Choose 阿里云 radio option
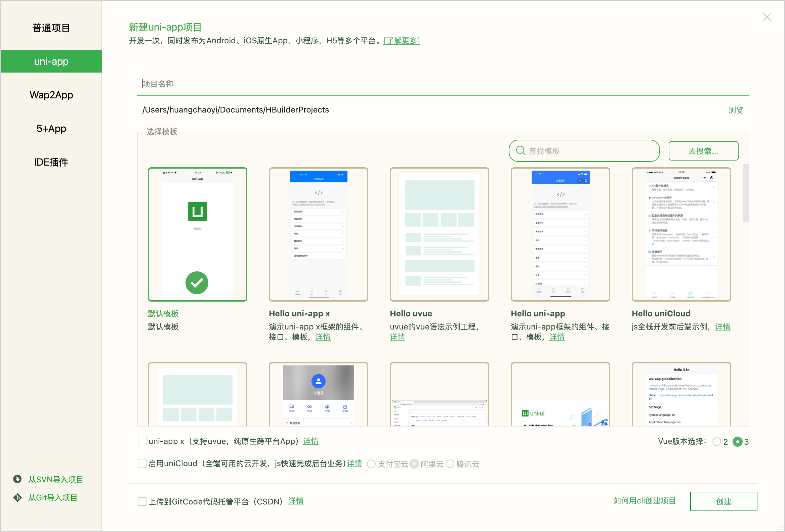The image size is (785, 532). pyautogui.click(x=414, y=464)
